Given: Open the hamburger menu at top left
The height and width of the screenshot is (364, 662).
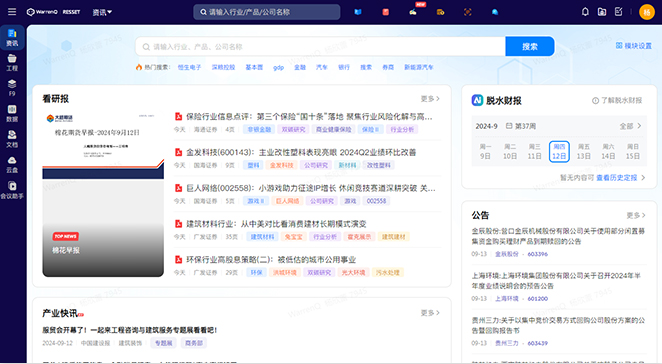Looking at the screenshot, I should [12, 12].
